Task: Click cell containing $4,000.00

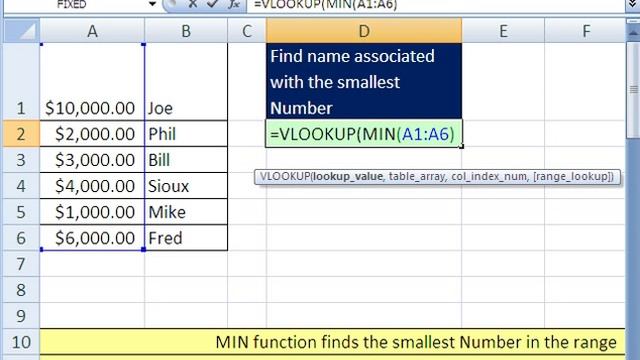Action: (x=92, y=186)
